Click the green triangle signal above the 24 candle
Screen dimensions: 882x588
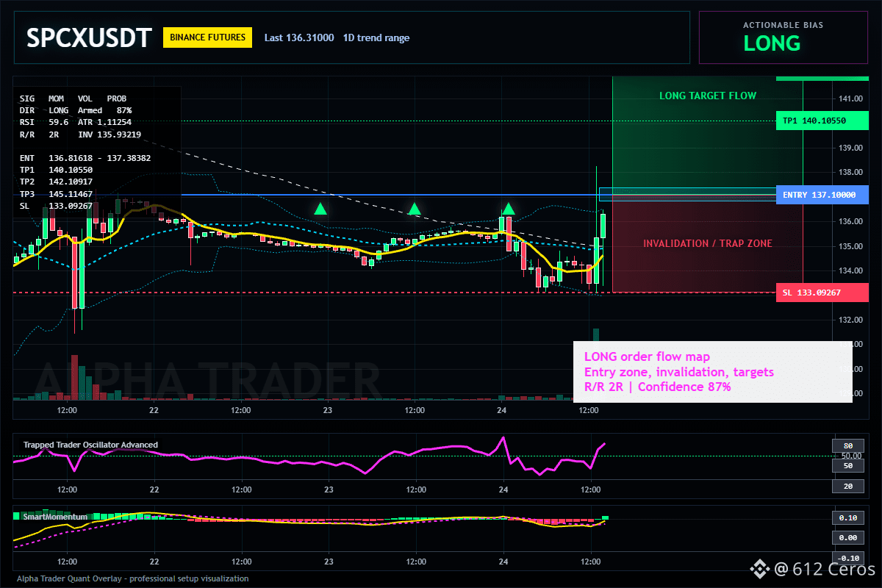click(508, 209)
